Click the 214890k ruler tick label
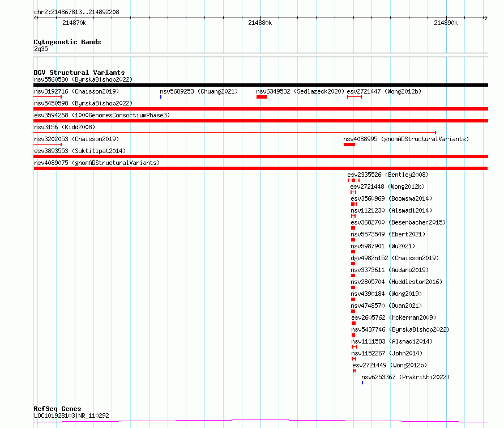This screenshot has height=428, width=504. pyautogui.click(x=446, y=23)
